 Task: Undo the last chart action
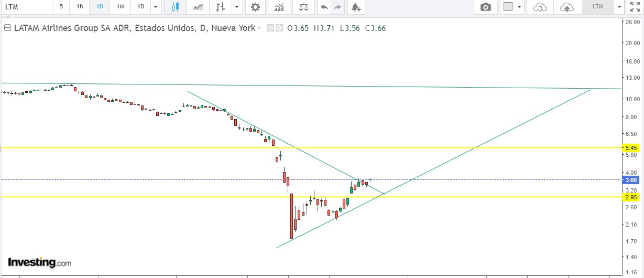click(324, 7)
